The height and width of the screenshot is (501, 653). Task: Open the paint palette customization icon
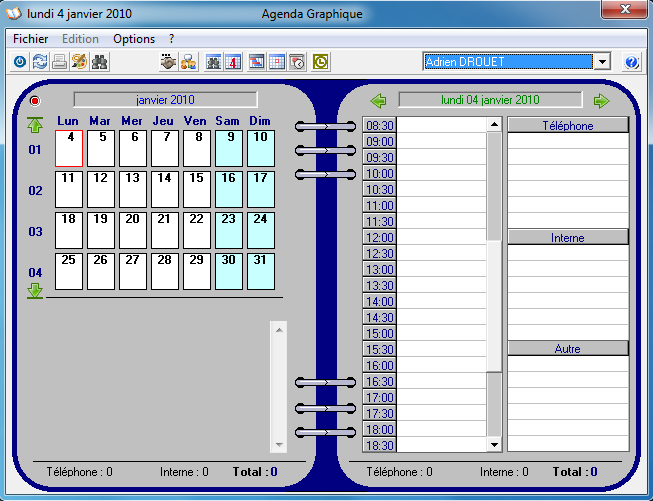[x=80, y=62]
